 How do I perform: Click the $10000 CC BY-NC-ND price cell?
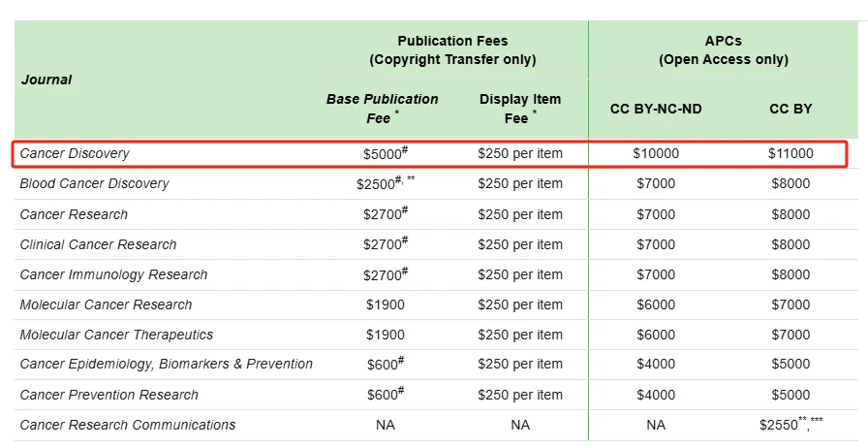[656, 153]
